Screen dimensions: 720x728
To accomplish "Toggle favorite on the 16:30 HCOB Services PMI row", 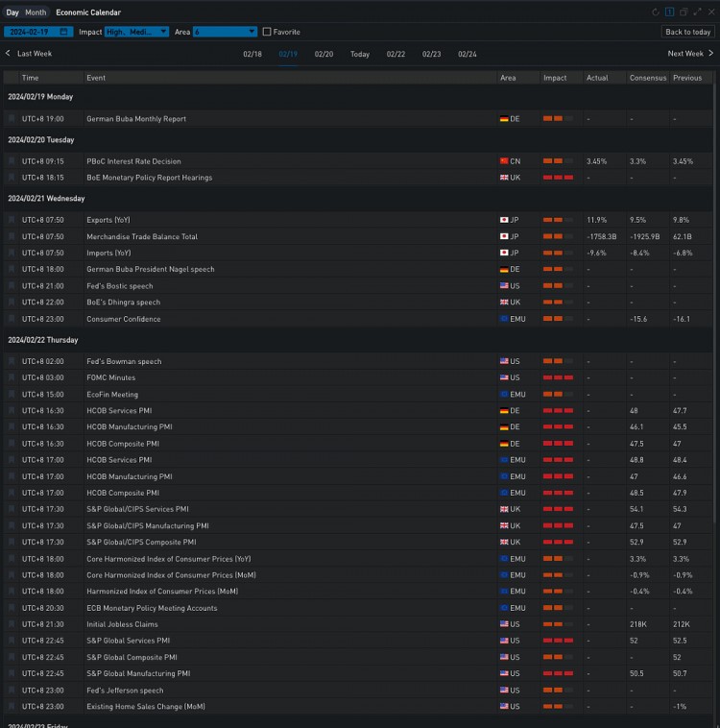I will tap(12, 410).
